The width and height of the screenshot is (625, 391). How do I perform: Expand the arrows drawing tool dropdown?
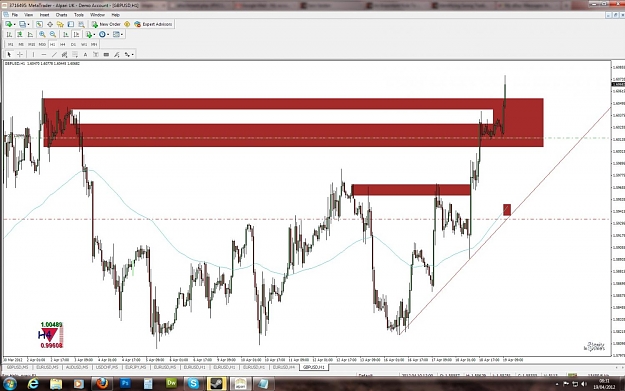(132, 55)
